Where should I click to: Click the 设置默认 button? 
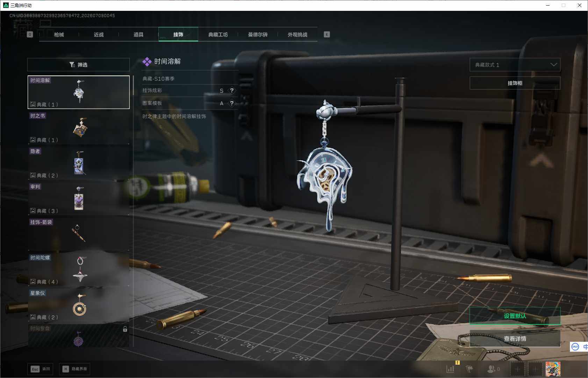click(x=515, y=316)
